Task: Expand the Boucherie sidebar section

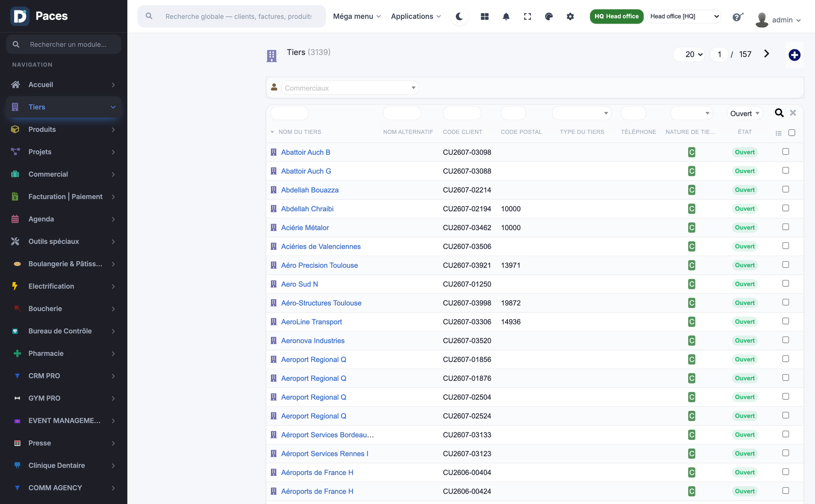Action: pos(64,309)
